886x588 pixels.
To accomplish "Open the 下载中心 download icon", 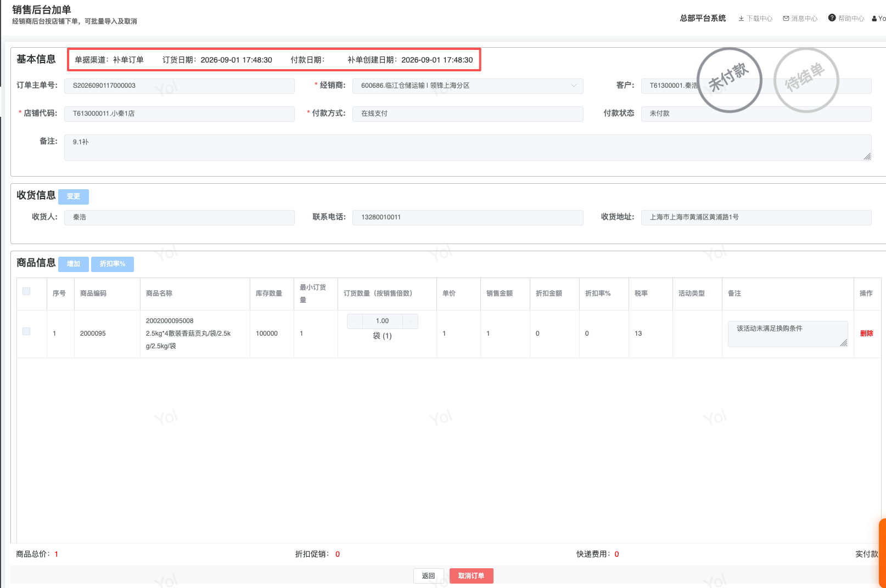I will click(x=741, y=19).
